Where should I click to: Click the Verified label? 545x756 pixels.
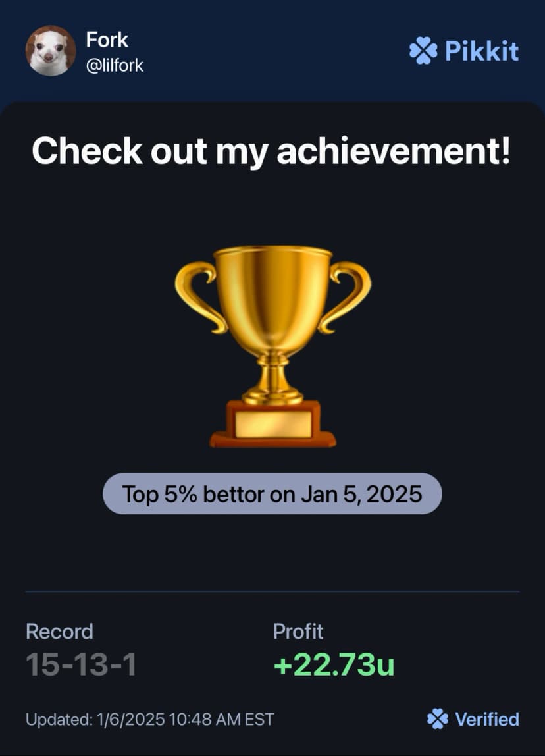coord(487,719)
